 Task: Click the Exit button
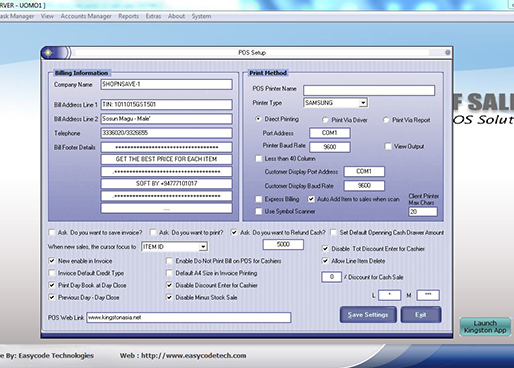[x=421, y=315]
